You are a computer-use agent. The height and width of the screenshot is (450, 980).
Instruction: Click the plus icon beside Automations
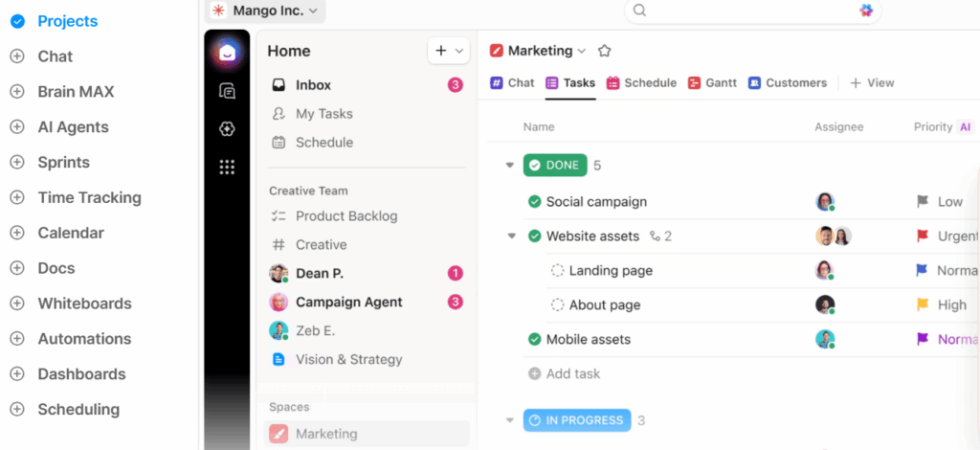point(17,339)
